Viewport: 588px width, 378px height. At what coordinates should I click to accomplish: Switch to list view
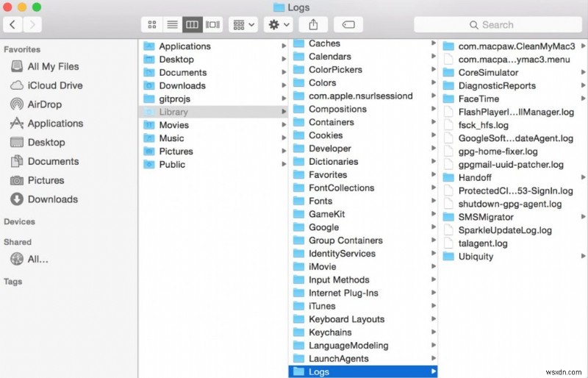[x=173, y=25]
